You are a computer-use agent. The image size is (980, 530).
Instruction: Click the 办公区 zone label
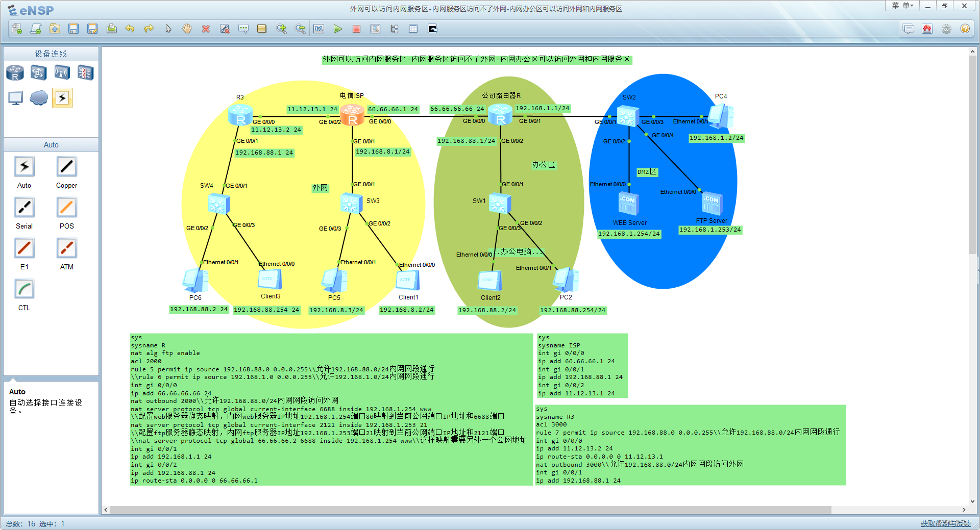(544, 165)
